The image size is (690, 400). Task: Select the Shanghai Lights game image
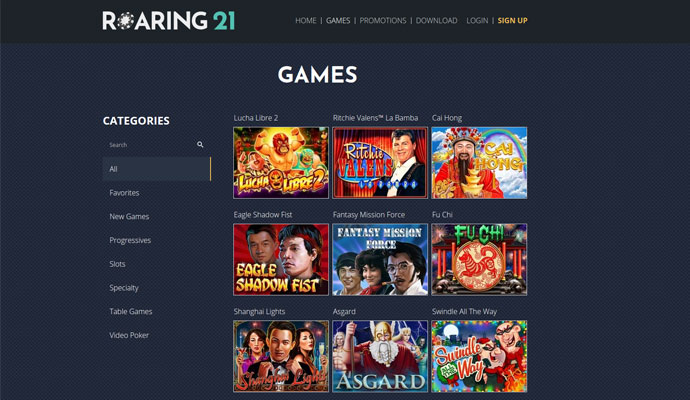click(281, 356)
